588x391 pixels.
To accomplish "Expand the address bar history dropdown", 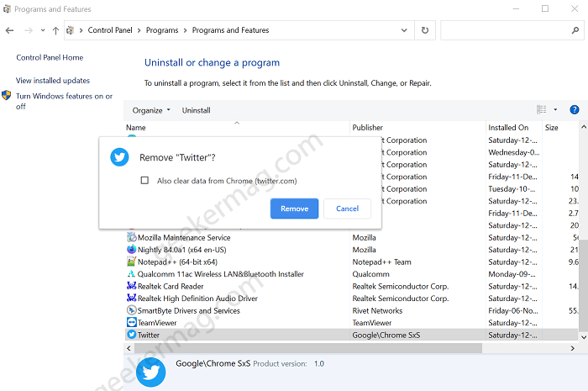I will tap(404, 30).
